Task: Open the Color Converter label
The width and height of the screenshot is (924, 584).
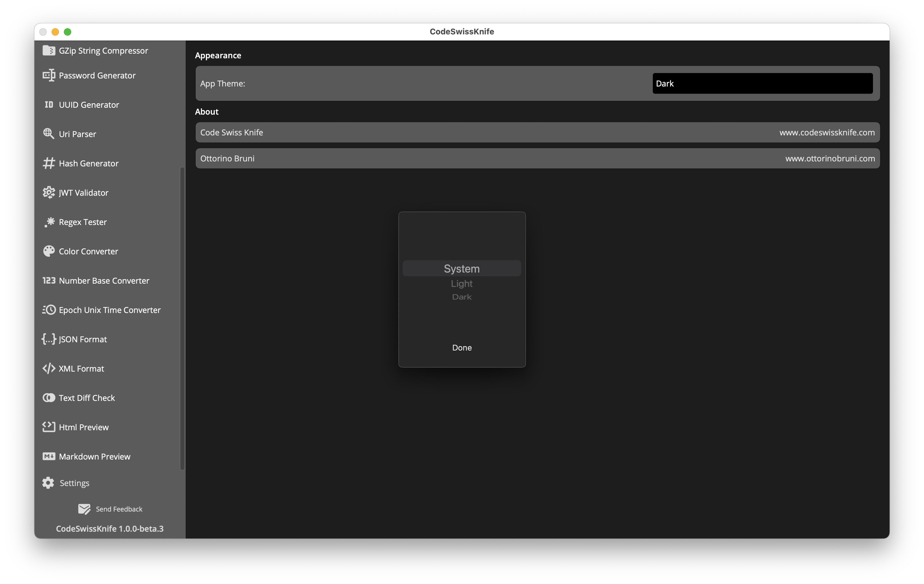Action: click(x=88, y=251)
